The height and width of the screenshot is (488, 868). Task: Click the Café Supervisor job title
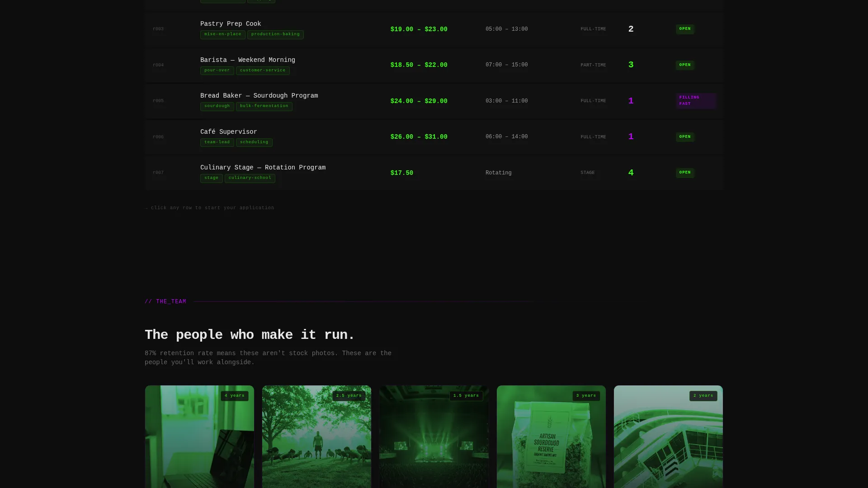pyautogui.click(x=228, y=132)
